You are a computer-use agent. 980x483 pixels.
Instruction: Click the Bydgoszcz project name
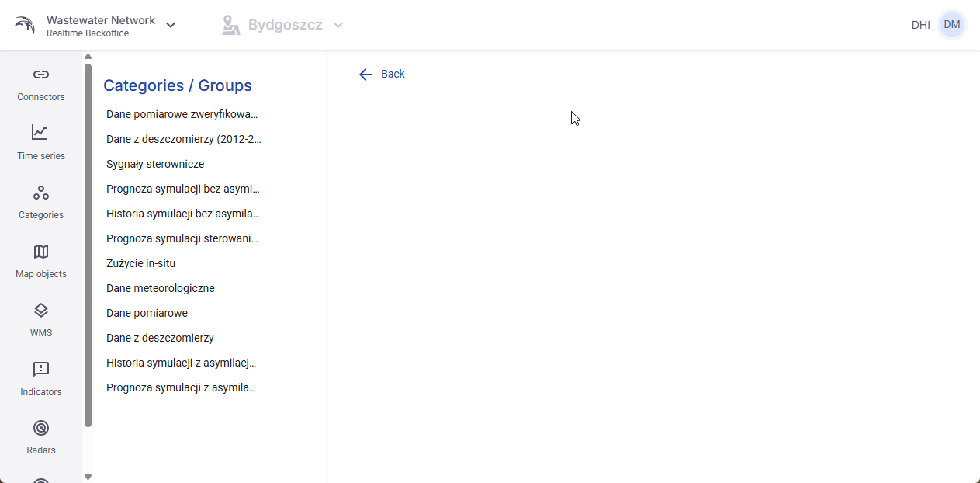point(286,25)
